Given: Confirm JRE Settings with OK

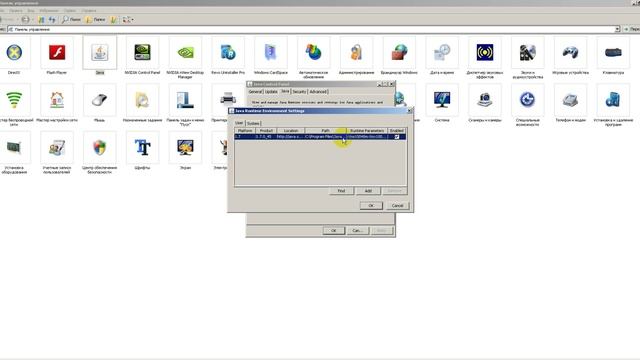Looking at the screenshot, I should tap(371, 206).
